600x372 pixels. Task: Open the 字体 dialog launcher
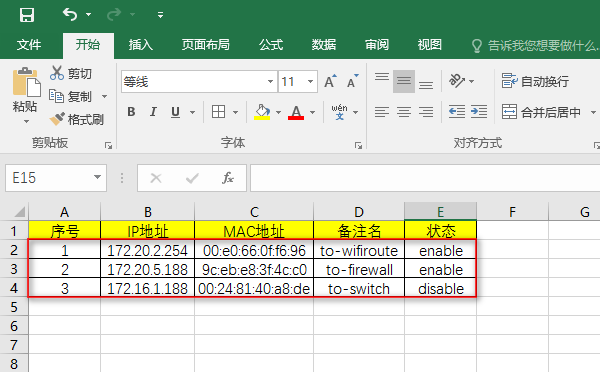358,145
